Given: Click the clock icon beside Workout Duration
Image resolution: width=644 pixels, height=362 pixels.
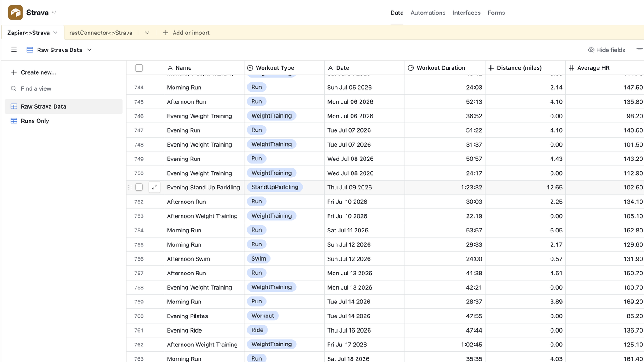Looking at the screenshot, I should pyautogui.click(x=411, y=68).
